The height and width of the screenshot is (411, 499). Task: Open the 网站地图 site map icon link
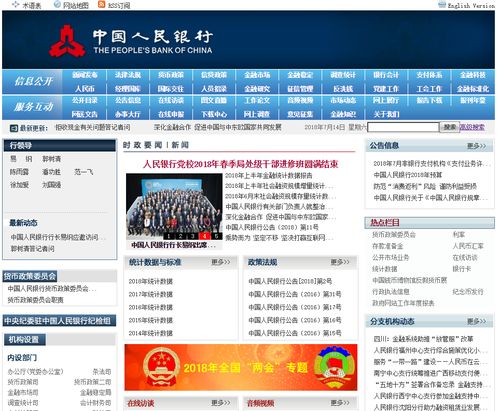57,4
